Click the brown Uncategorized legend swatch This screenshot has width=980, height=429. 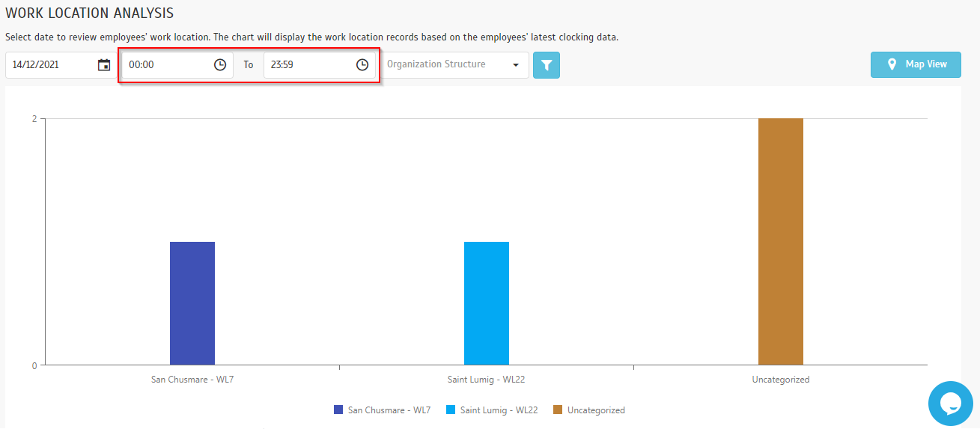coord(558,410)
